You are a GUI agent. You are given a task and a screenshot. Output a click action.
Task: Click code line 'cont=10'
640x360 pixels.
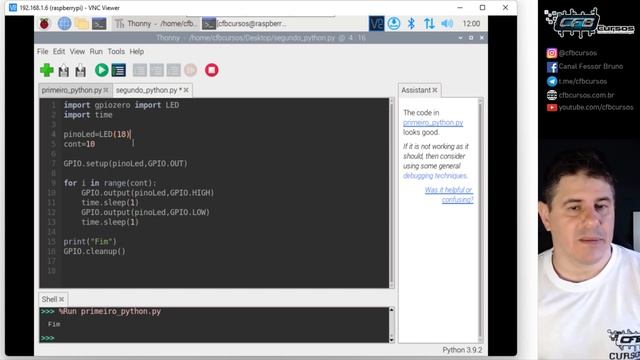[79, 144]
